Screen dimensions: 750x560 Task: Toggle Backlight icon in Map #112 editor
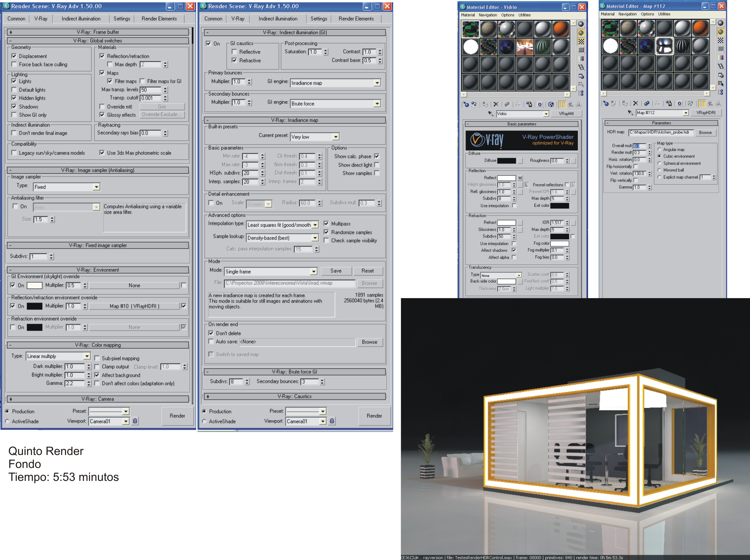click(721, 32)
